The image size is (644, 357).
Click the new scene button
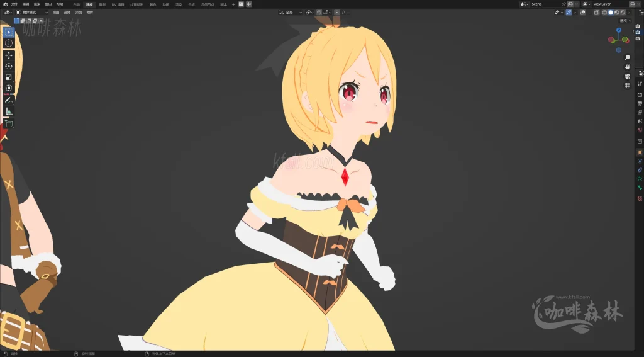click(570, 4)
